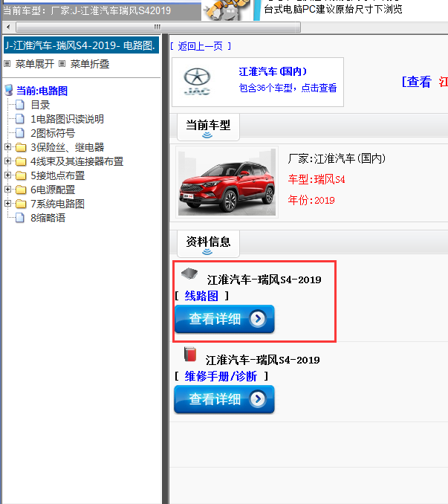Click the 当前车型 tab header

pos(208,127)
